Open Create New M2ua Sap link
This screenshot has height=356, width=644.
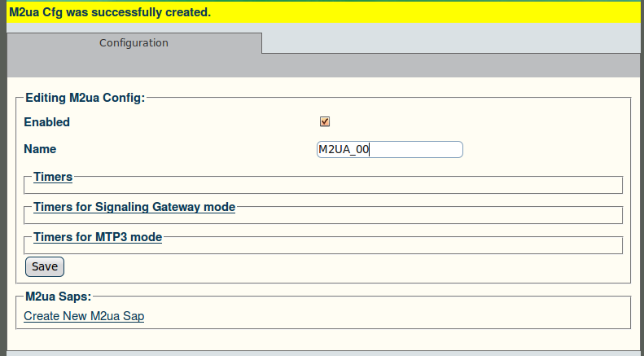click(84, 316)
